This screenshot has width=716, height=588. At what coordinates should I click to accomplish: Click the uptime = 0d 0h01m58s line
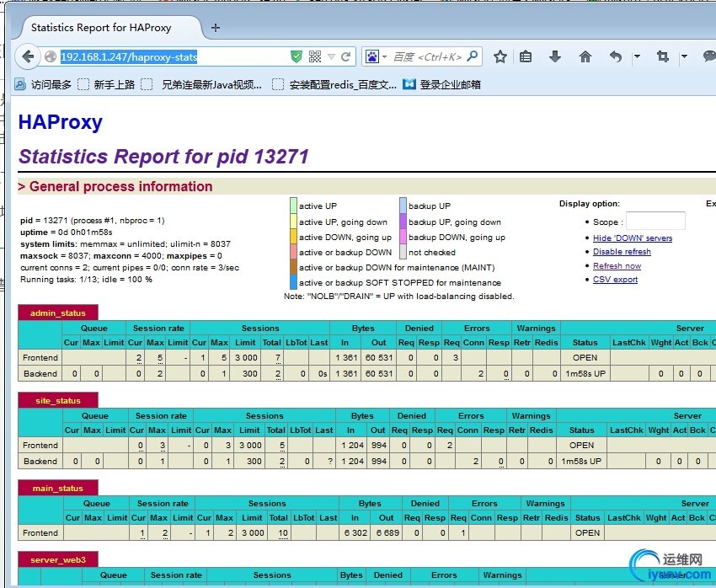coord(67,232)
